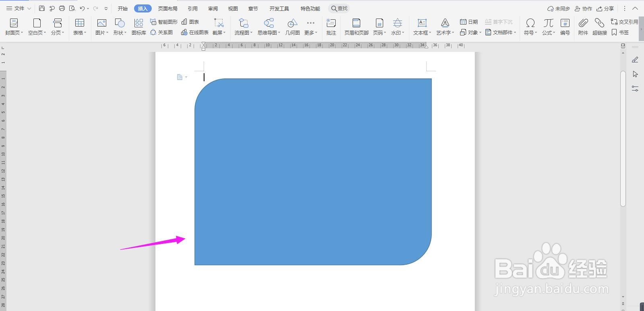Open the icon library (图标库)
The width and height of the screenshot is (644, 311).
point(139,27)
